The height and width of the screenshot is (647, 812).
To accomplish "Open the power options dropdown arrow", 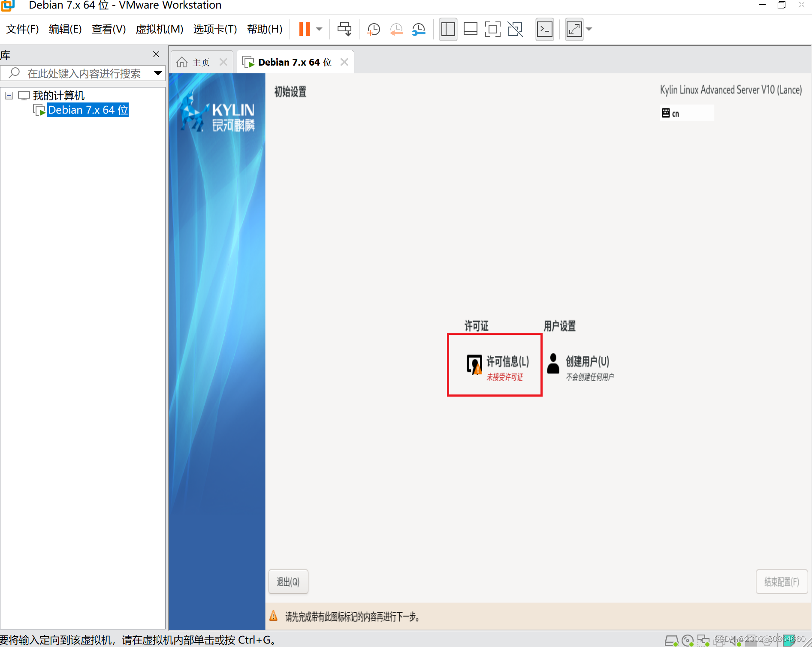I will (x=319, y=29).
